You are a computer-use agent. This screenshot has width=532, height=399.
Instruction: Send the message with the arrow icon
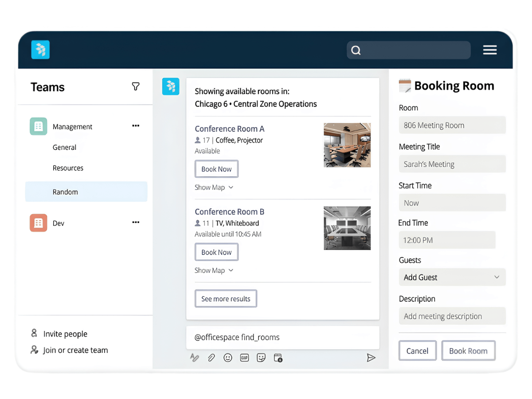tap(371, 358)
